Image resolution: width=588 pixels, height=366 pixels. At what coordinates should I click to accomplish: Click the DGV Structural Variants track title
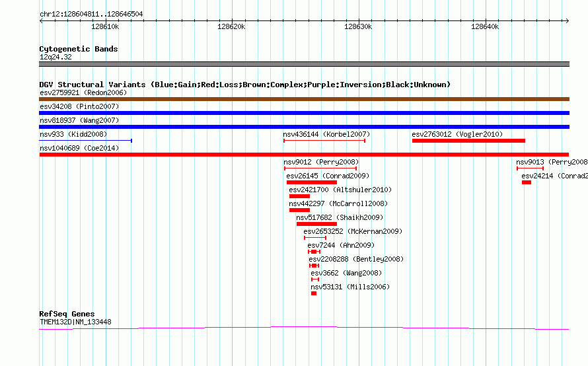pyautogui.click(x=245, y=85)
